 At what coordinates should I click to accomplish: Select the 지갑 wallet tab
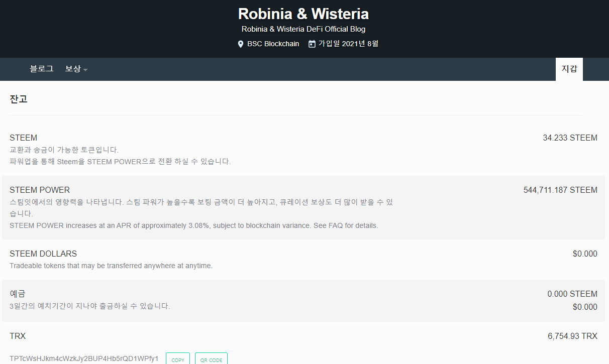coord(569,69)
